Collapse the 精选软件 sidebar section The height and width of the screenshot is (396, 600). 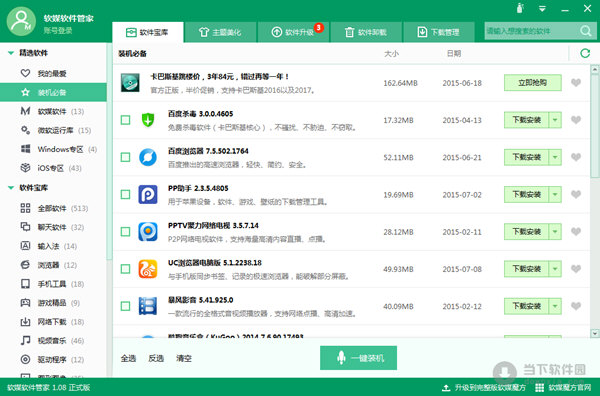(11, 53)
